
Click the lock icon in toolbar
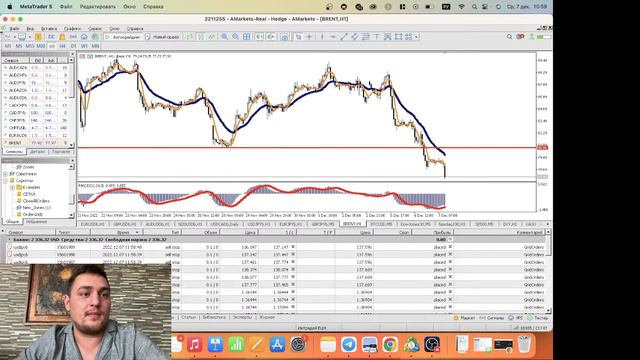pyautogui.click(x=62, y=37)
